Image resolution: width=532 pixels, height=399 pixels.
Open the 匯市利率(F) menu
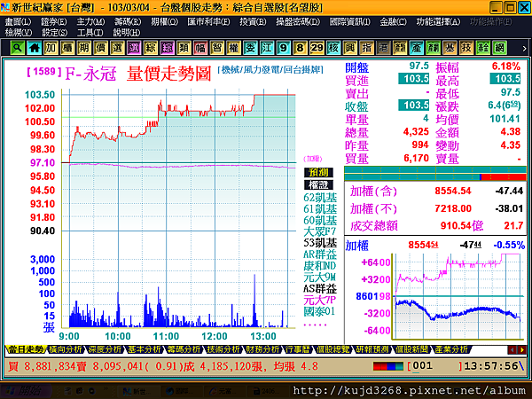click(x=208, y=22)
